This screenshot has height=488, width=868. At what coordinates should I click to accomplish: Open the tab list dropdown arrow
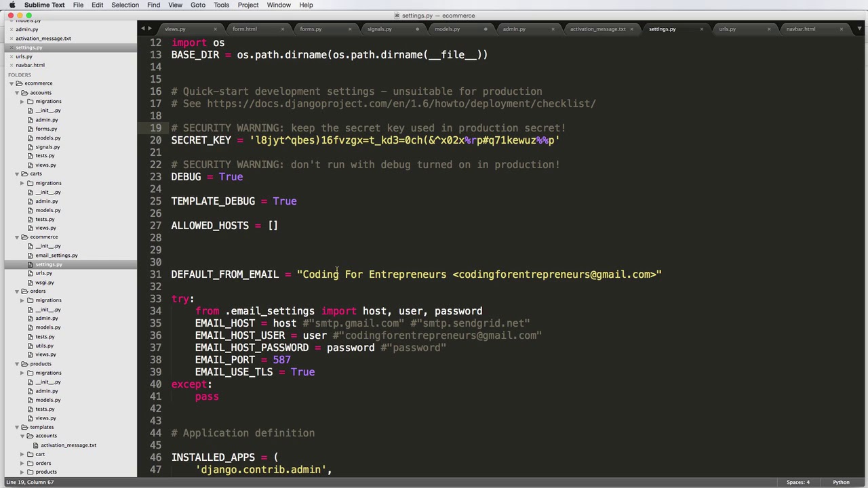pyautogui.click(x=859, y=28)
